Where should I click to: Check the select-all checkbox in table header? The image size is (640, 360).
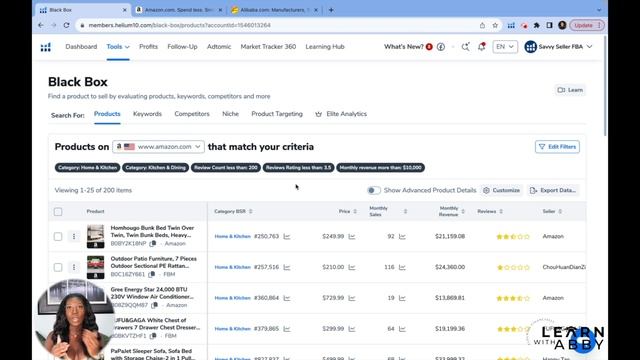click(58, 211)
